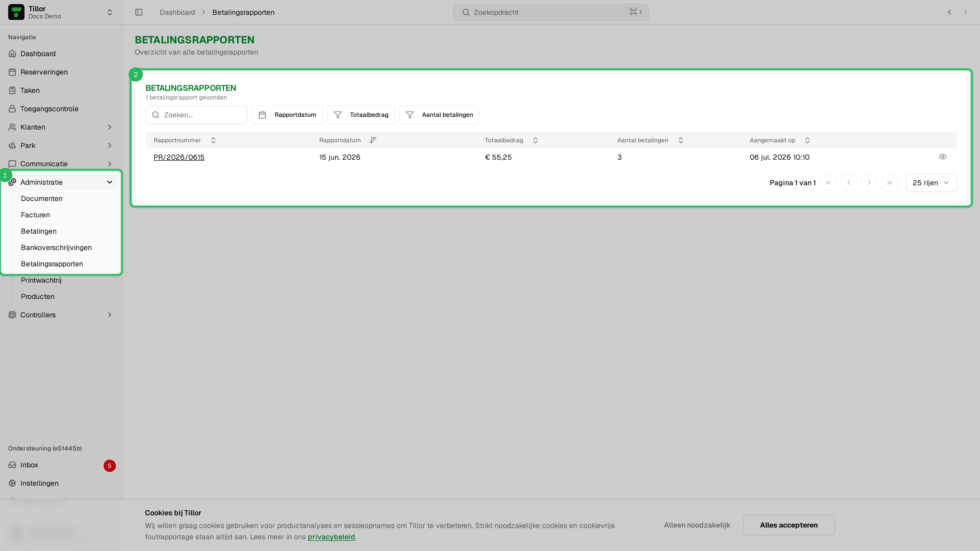Screen dimensions: 980x551
Task: Open the 25 rijen rows dropdown
Action: (931, 183)
